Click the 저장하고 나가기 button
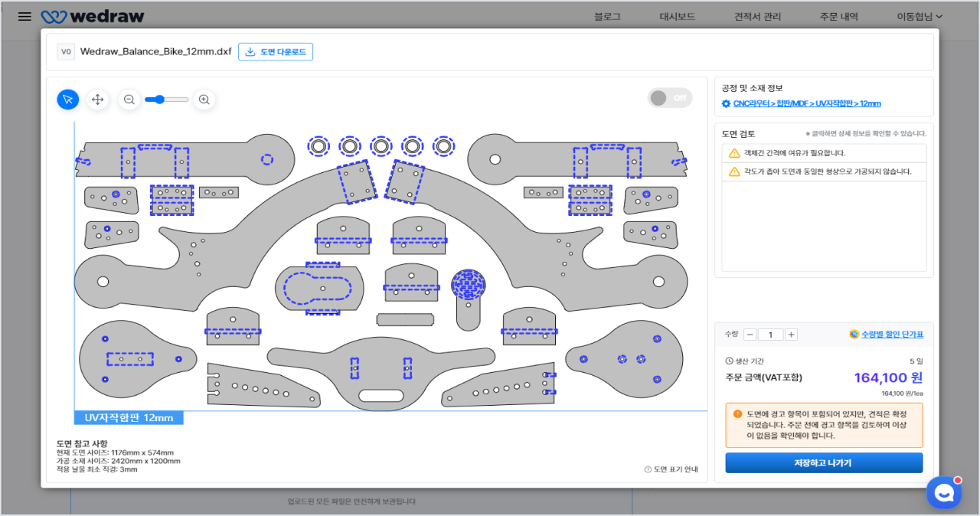This screenshot has height=516, width=980. pos(824,463)
